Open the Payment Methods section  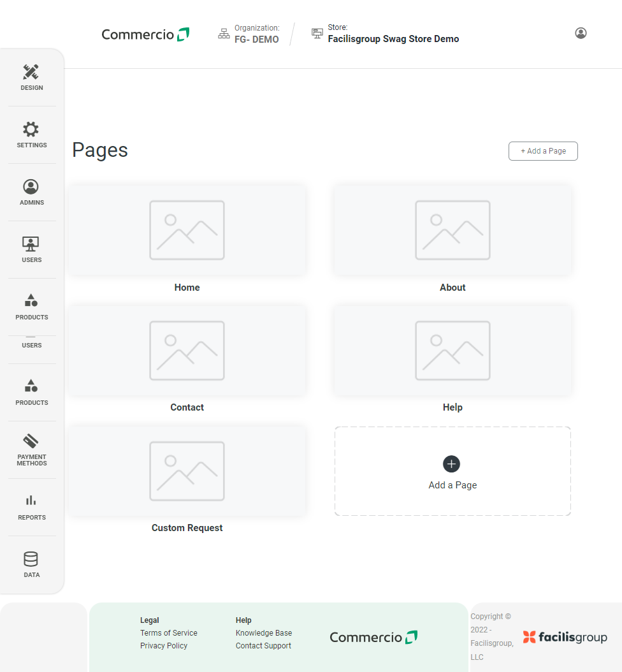(x=31, y=446)
